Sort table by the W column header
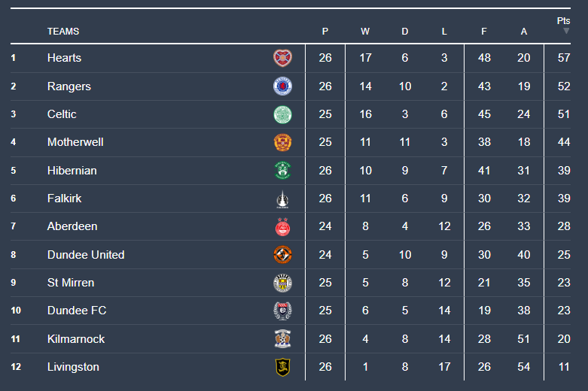 (365, 32)
